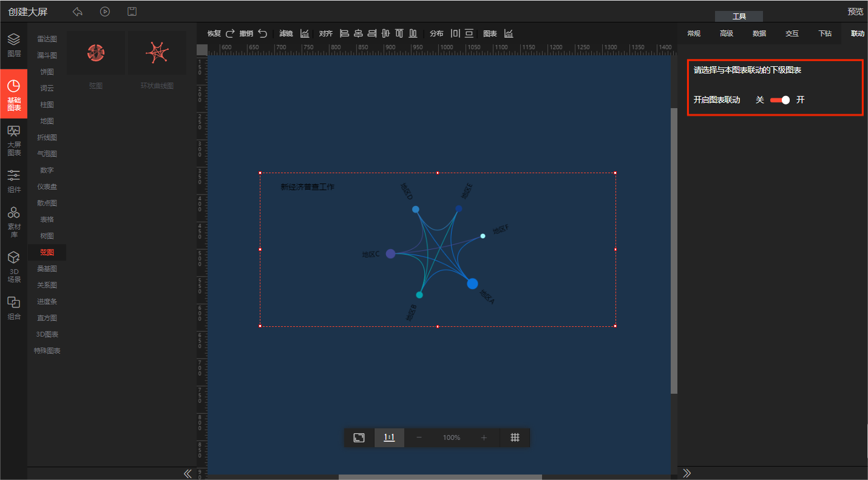868x480 pixels.
Task: Select 桑基图 in chart type list
Action: [47, 269]
